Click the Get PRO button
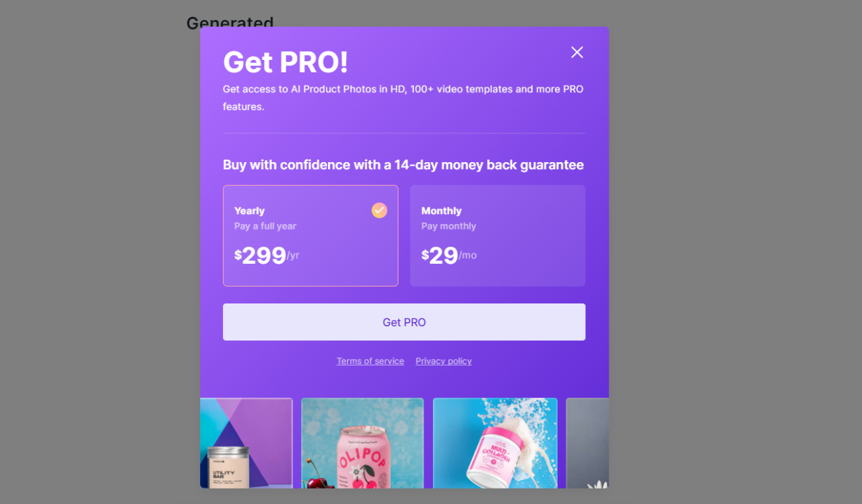This screenshot has width=862, height=504. click(404, 322)
